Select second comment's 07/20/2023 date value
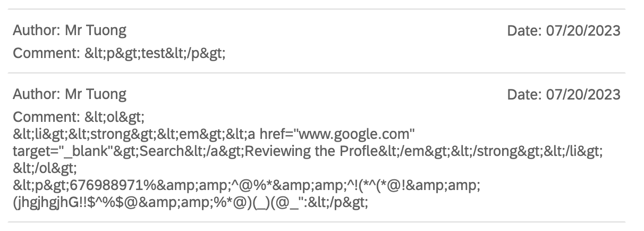This screenshot has height=231, width=644. pyautogui.click(x=583, y=95)
